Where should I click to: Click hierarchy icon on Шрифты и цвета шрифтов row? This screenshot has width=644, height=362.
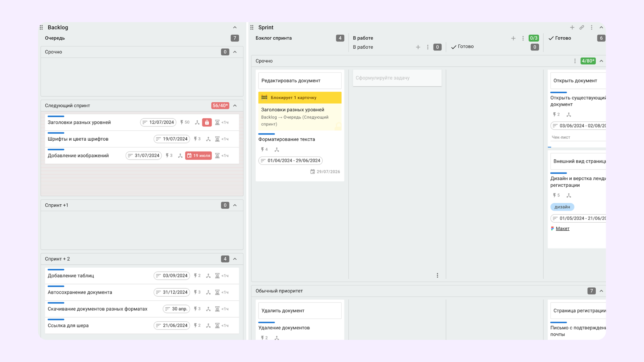click(208, 139)
